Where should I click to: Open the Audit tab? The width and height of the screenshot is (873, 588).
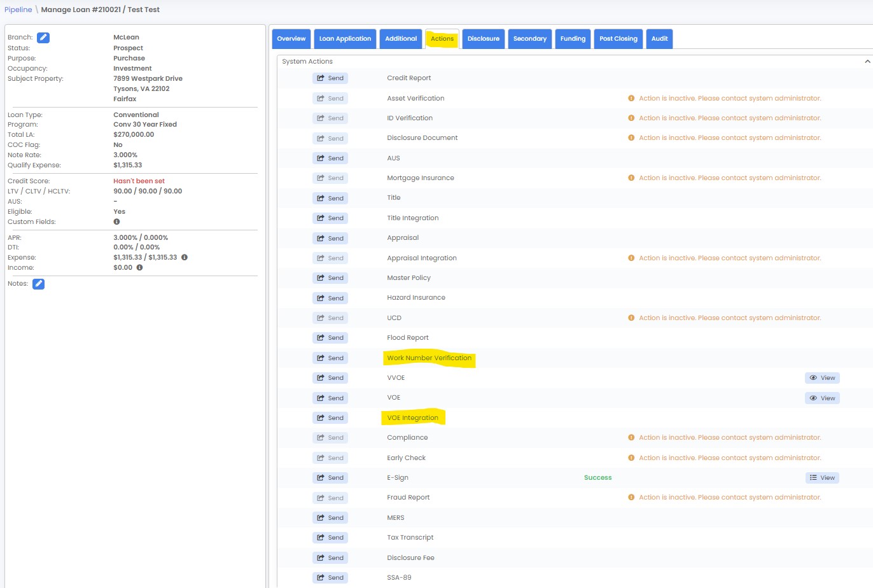[659, 39]
